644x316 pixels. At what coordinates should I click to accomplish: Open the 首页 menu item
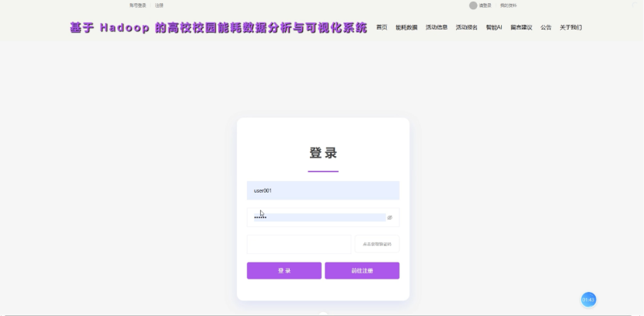click(x=381, y=27)
